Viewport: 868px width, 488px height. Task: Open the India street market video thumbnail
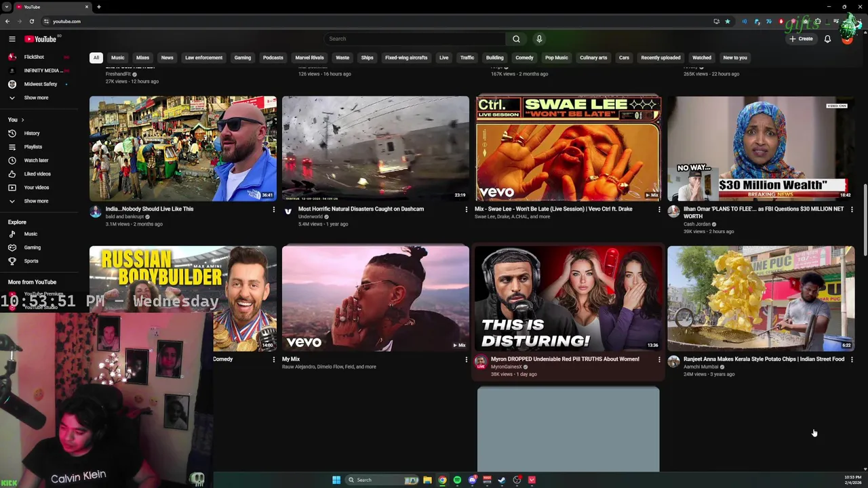pos(183,148)
